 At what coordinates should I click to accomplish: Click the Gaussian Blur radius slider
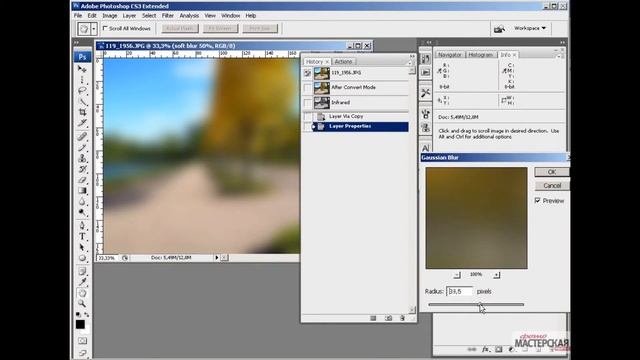(x=476, y=304)
